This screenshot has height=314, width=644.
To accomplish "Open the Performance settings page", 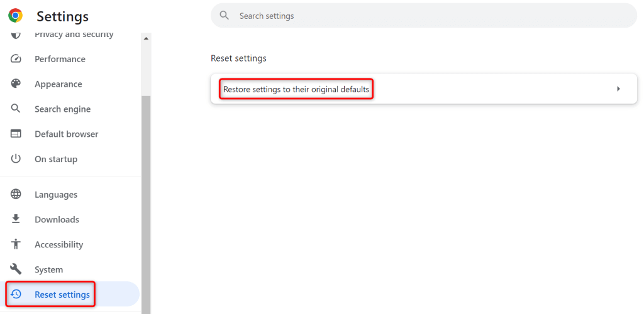I will coord(60,59).
